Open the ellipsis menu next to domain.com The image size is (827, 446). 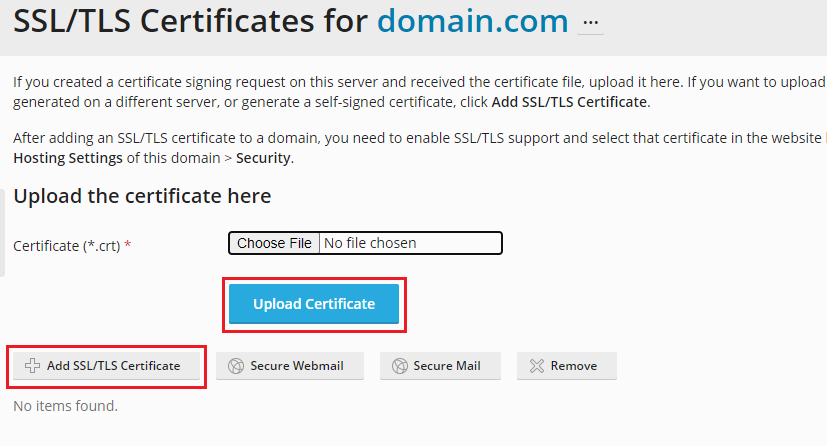(x=590, y=21)
